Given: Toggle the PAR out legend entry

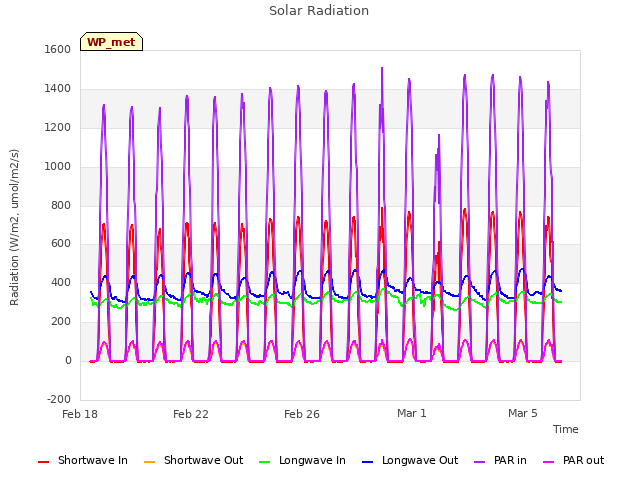Looking at the screenshot, I should (x=573, y=461).
